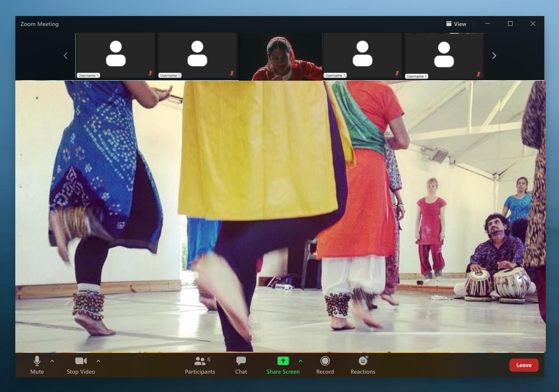Click the green Share Screen icon
The height and width of the screenshot is (392, 559).
tap(283, 361)
